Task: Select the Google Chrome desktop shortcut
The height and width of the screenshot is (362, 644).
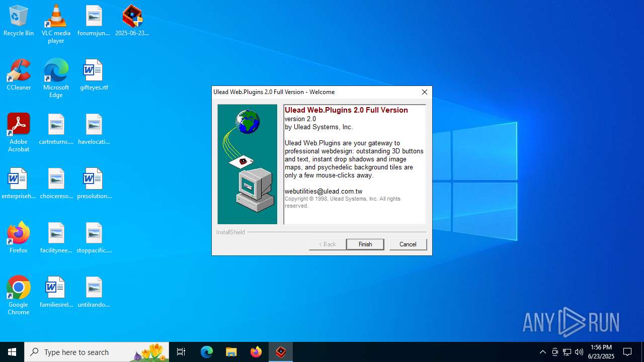Action: (x=19, y=296)
